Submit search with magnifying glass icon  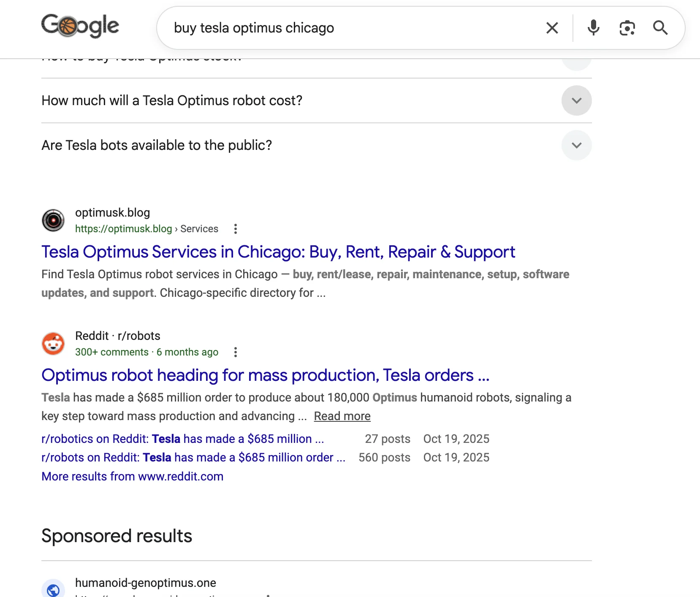click(660, 28)
